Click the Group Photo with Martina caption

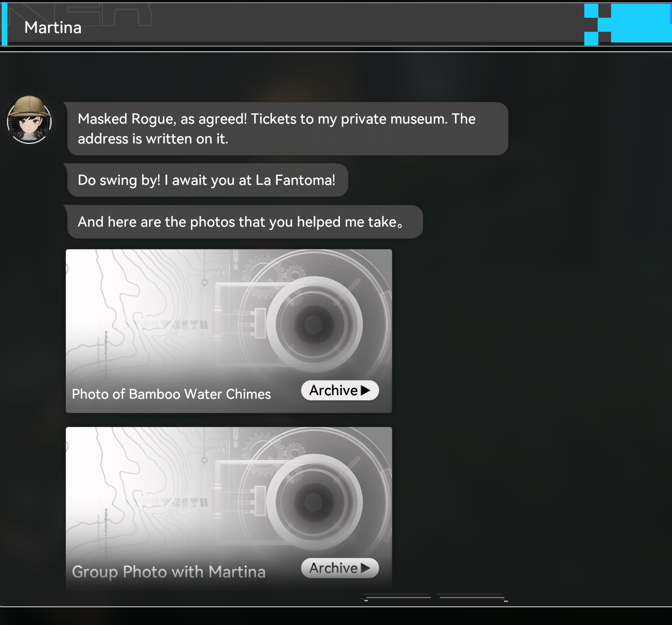(169, 572)
